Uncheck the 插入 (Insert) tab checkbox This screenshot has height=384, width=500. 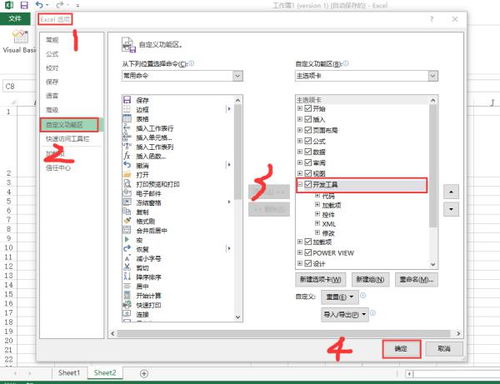[308, 119]
